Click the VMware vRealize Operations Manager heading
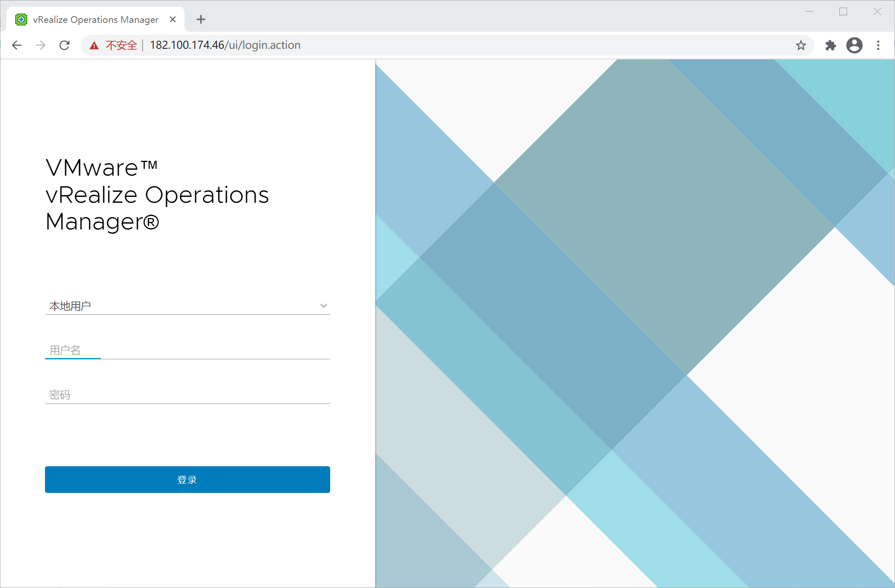895x588 pixels. (157, 195)
